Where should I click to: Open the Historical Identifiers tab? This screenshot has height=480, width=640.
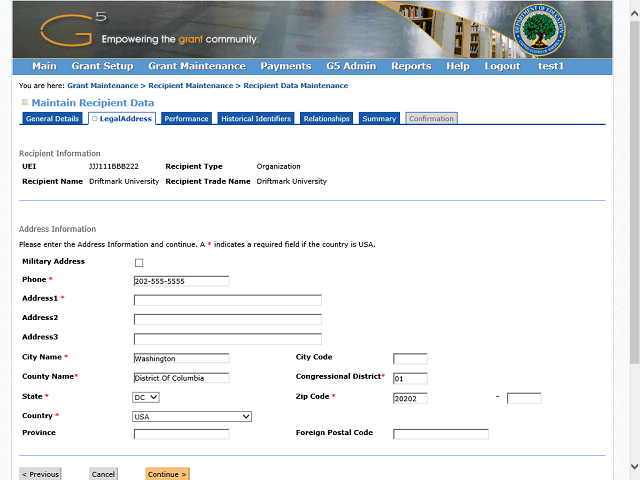(x=256, y=118)
